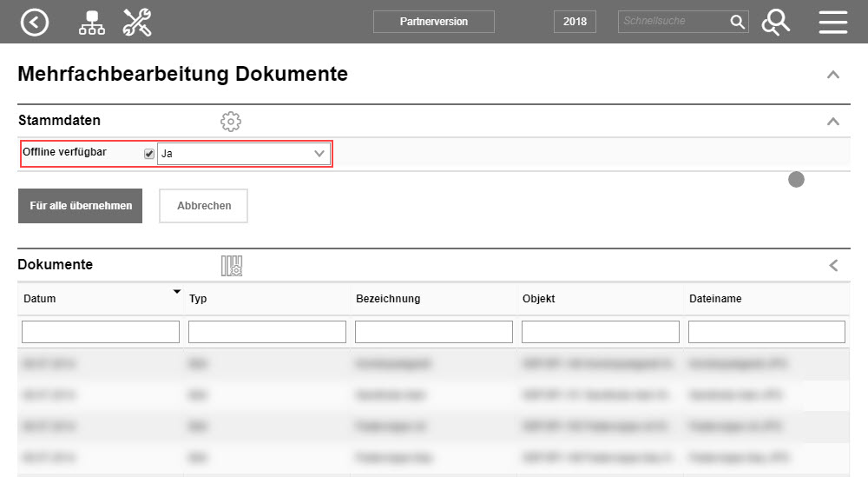Sort by the Bezeichnung column header

pos(388,299)
